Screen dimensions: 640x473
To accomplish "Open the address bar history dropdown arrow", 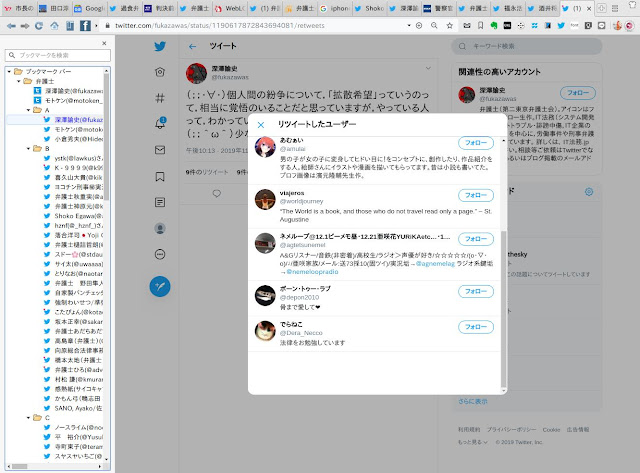I will (x=409, y=25).
